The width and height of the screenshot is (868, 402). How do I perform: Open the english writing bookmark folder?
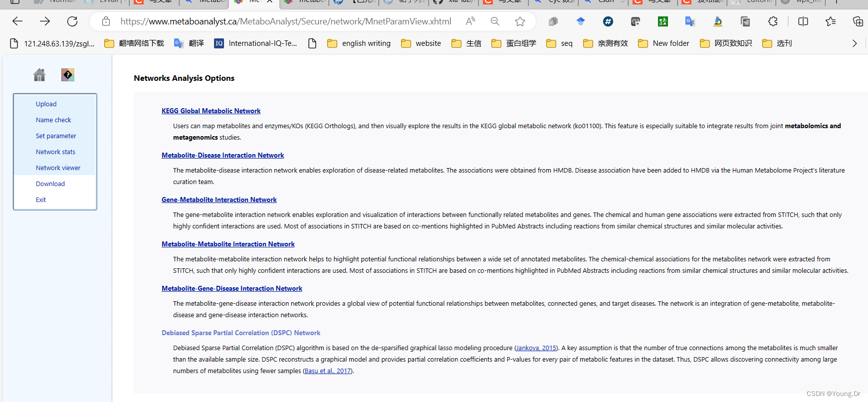[359, 43]
